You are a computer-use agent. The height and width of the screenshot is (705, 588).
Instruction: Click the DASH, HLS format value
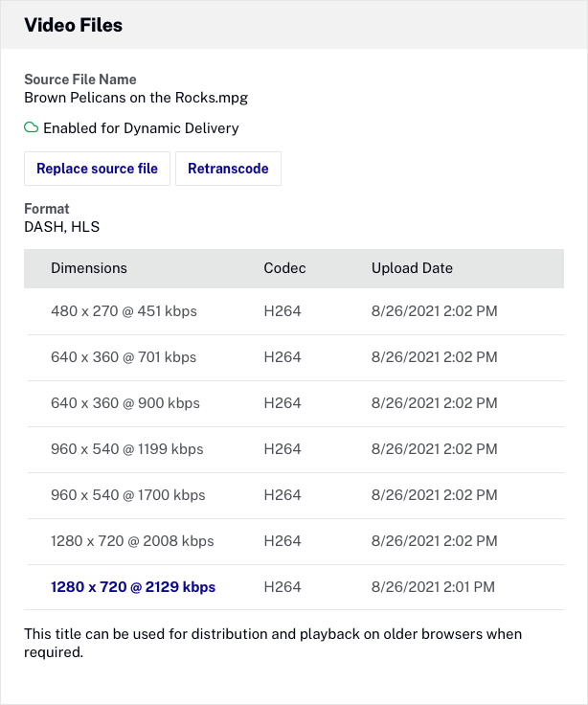pos(62,227)
